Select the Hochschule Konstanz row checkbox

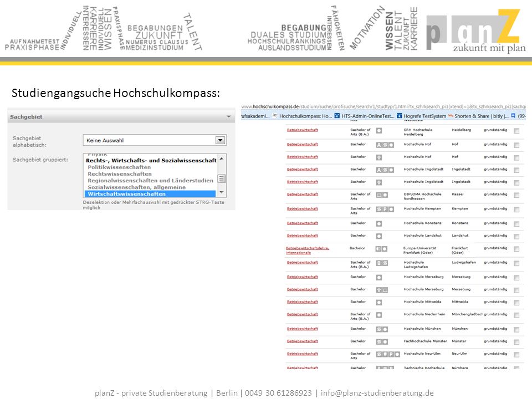coord(516,224)
